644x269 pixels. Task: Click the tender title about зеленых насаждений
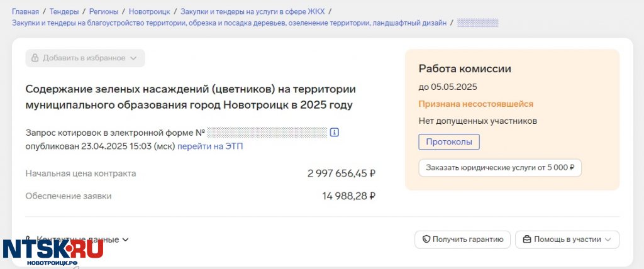coord(191,97)
